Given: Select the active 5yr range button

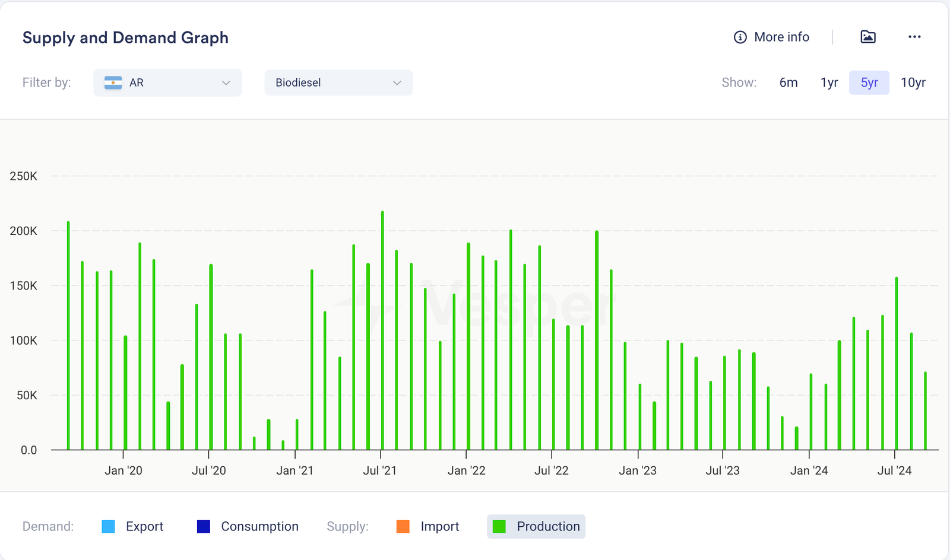Looking at the screenshot, I should click(x=869, y=83).
